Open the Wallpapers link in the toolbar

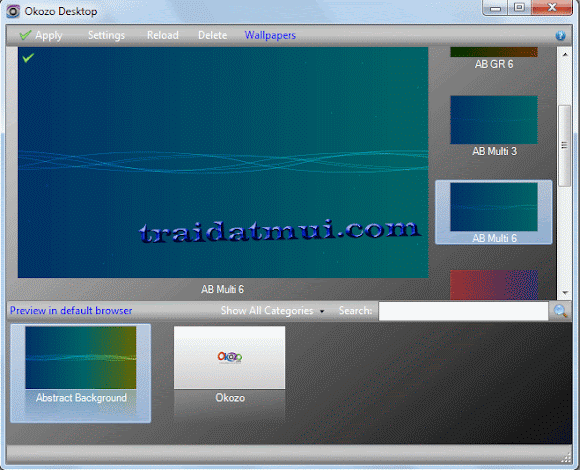[270, 35]
